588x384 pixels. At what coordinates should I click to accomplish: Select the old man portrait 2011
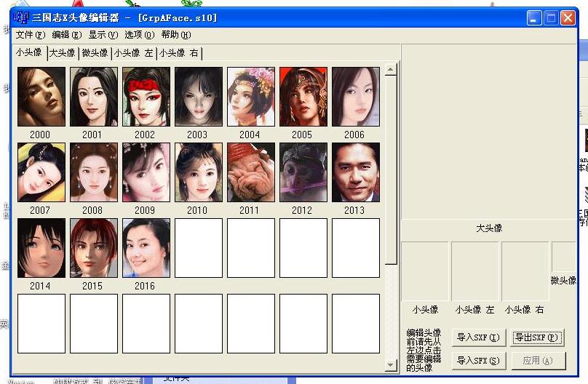pyautogui.click(x=250, y=172)
